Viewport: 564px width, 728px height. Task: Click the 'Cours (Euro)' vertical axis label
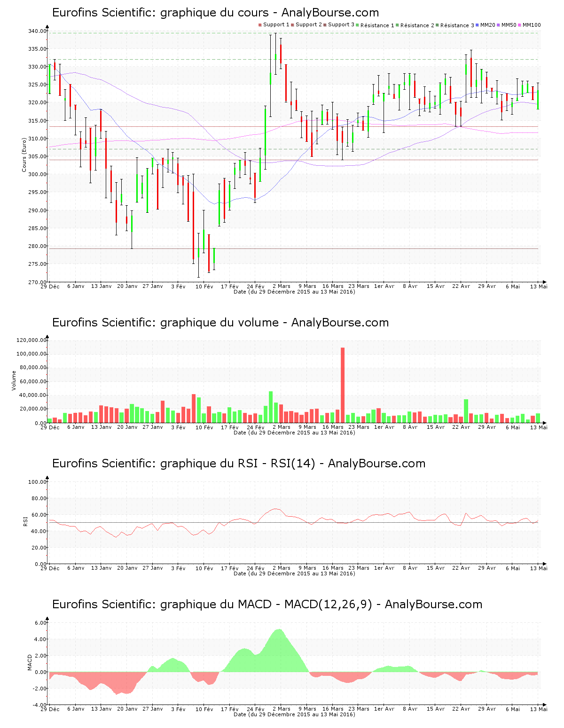point(24,155)
